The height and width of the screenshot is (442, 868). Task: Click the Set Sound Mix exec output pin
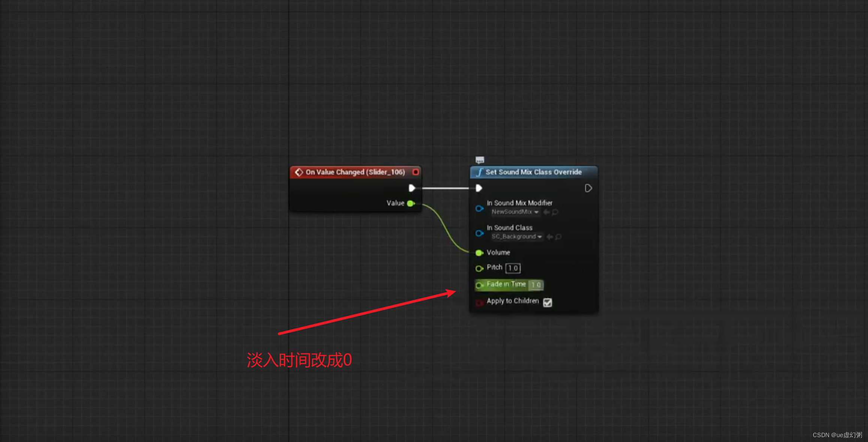point(588,188)
